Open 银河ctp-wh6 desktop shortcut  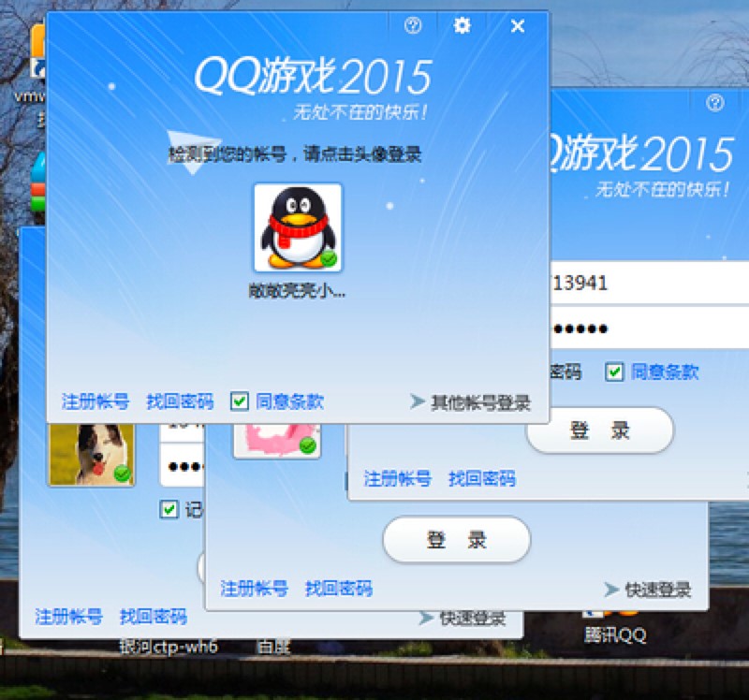[x=169, y=647]
